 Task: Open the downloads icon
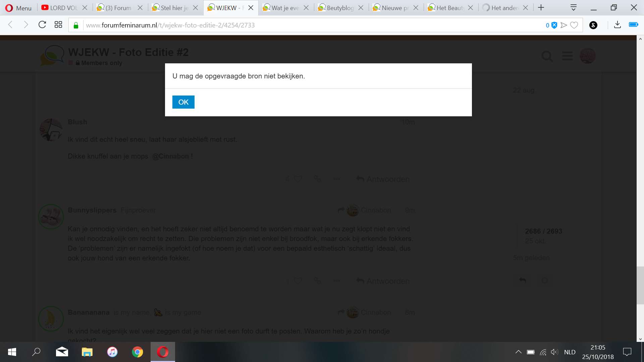click(x=617, y=25)
